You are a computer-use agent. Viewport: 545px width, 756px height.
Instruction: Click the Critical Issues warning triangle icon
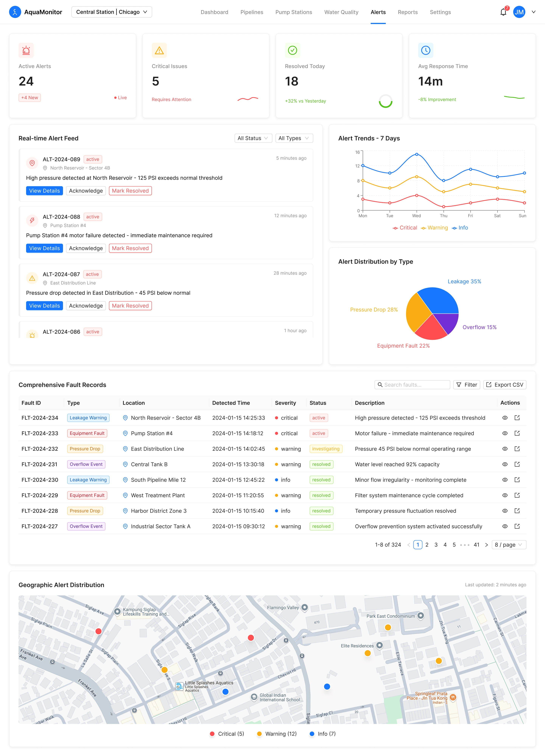pyautogui.click(x=159, y=50)
